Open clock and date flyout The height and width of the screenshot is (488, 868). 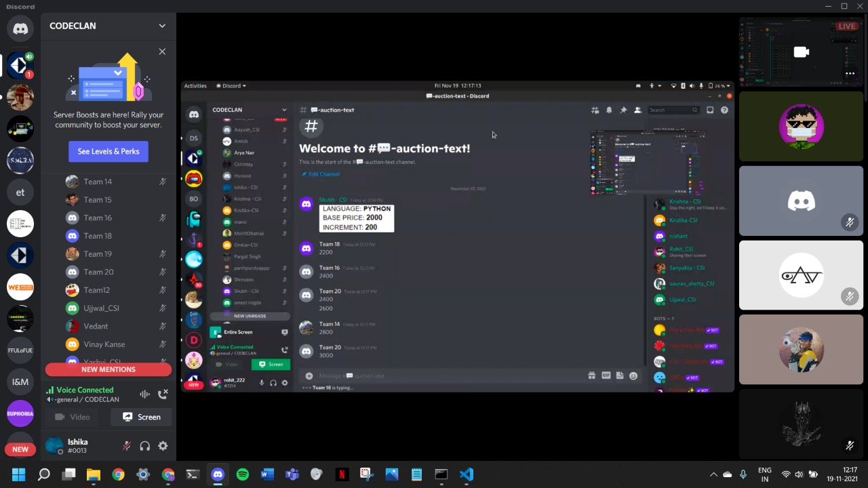click(x=842, y=474)
